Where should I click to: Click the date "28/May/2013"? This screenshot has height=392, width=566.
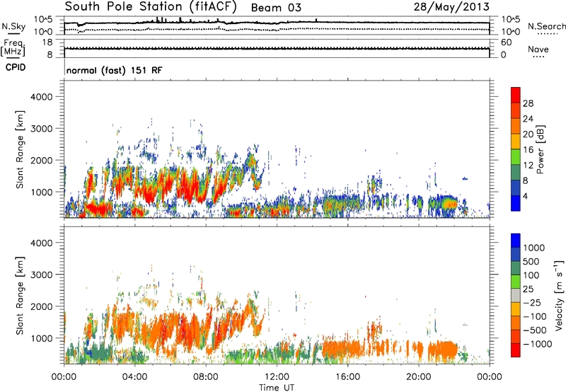pyautogui.click(x=451, y=7)
